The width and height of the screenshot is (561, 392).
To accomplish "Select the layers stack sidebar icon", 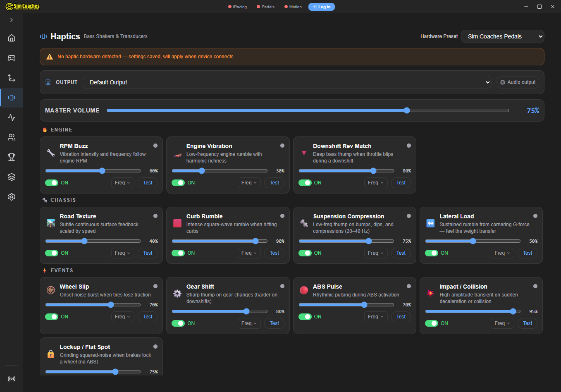I will pyautogui.click(x=11, y=177).
